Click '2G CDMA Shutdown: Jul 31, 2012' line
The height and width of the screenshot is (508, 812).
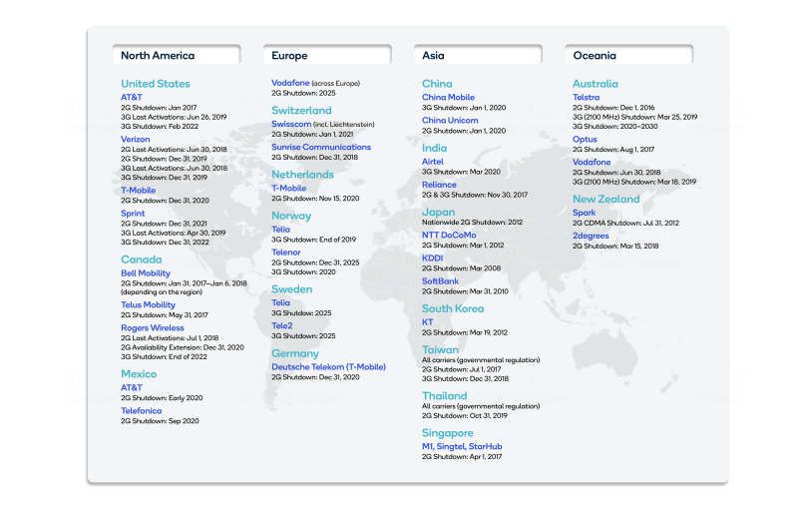click(x=625, y=223)
